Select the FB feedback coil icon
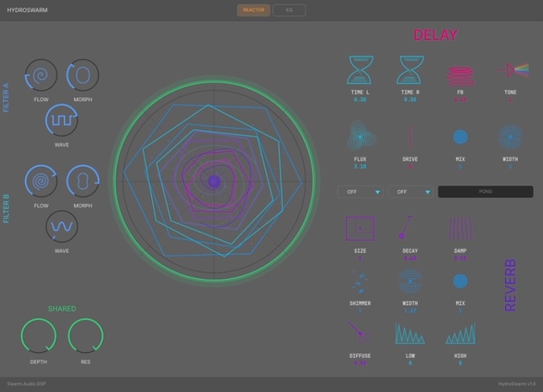Viewport: 543px width, 392px height. tap(461, 74)
